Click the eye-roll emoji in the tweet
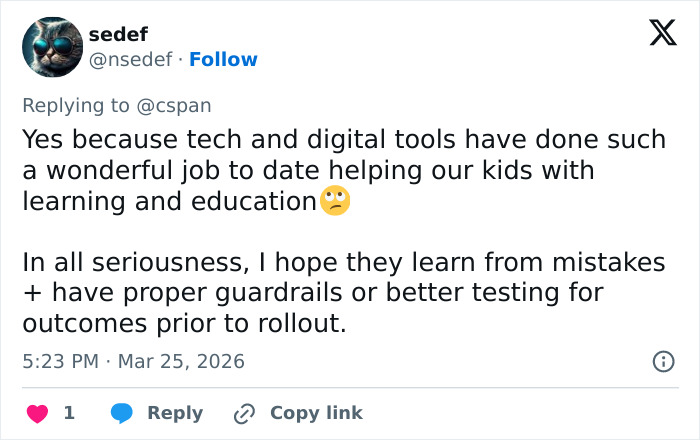 (335, 201)
